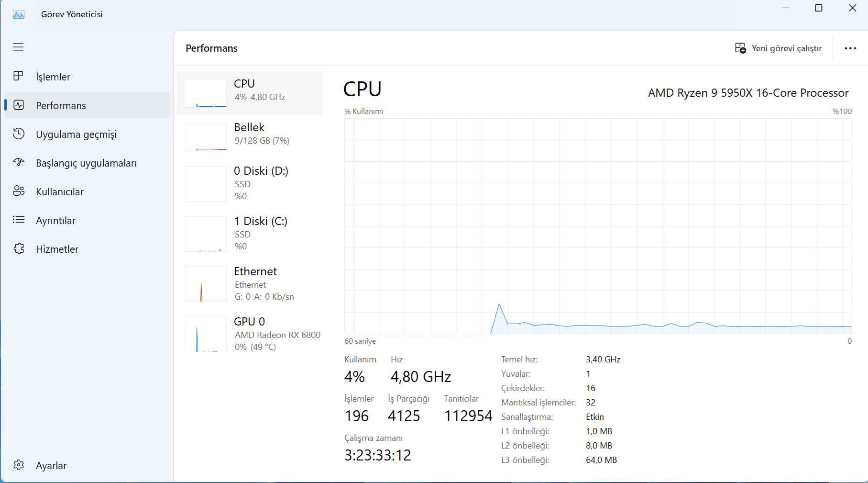Open Ayrıntılar page
This screenshot has width=868, height=483.
(x=87, y=220)
